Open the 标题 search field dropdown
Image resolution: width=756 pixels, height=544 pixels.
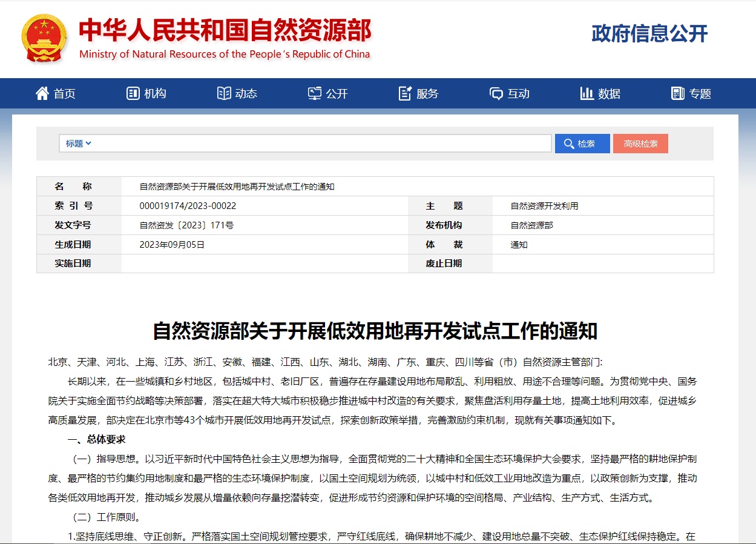[79, 144]
